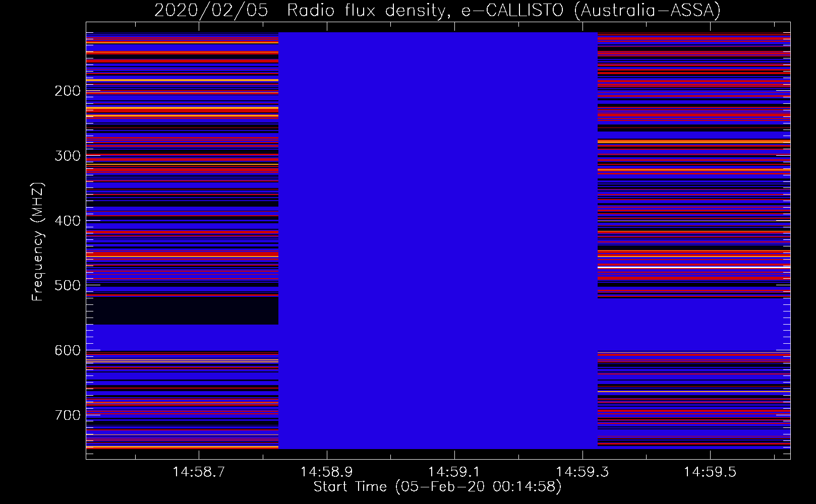816x504 pixels.
Task: Click the dark band near 530 MHz on left
Action: click(x=182, y=311)
